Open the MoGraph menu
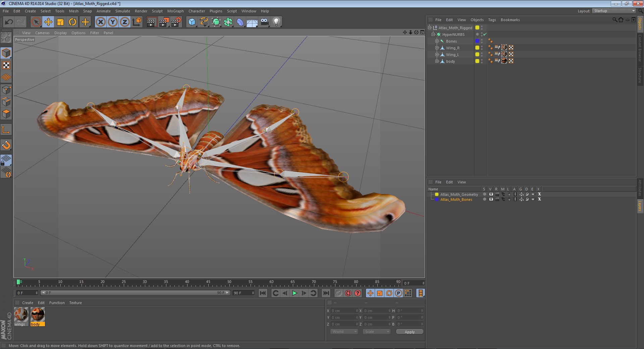The height and width of the screenshot is (349, 644). tap(175, 11)
